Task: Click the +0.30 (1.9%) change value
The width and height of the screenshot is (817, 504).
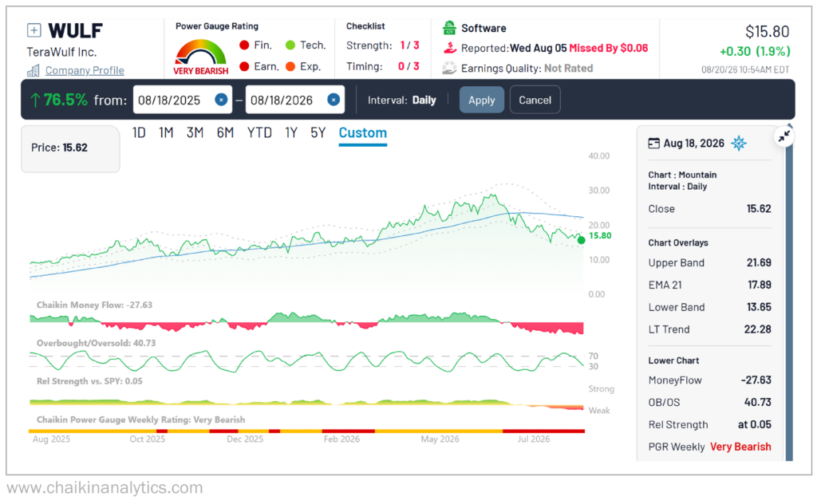Action: click(755, 52)
